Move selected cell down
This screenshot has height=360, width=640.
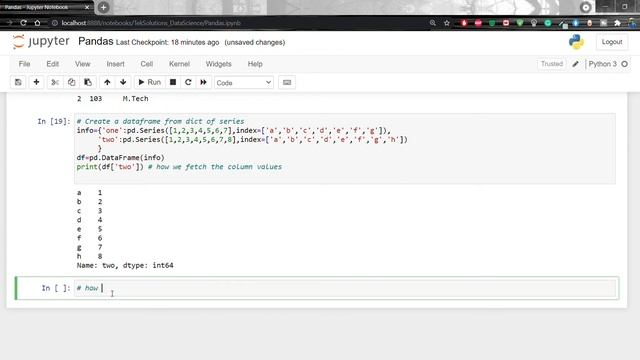123,82
